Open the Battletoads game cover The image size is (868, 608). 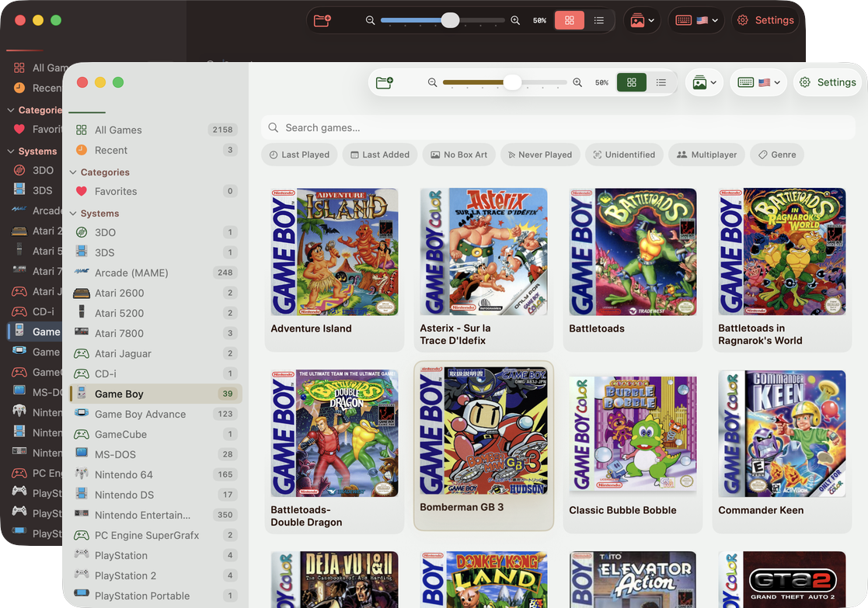point(633,252)
